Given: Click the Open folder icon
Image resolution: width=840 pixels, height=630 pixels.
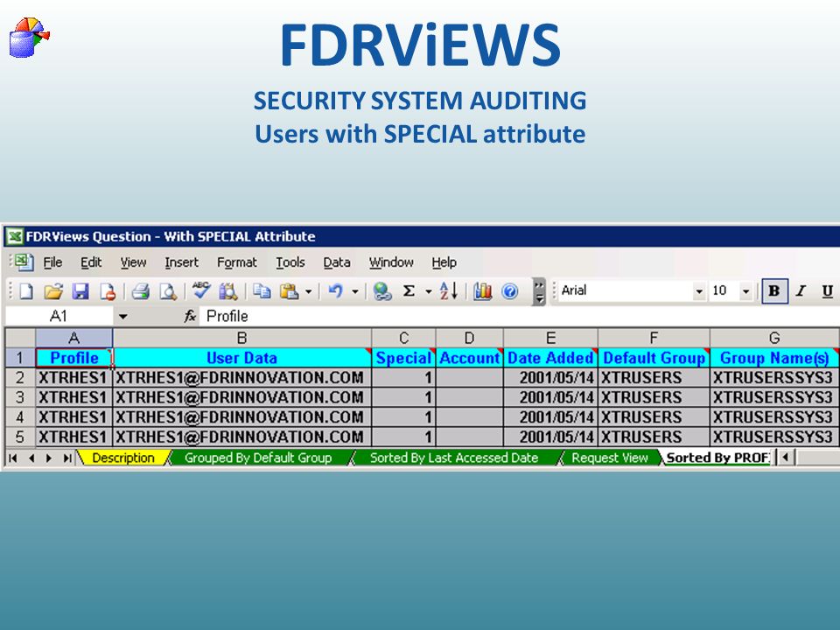Looking at the screenshot, I should coord(53,291).
